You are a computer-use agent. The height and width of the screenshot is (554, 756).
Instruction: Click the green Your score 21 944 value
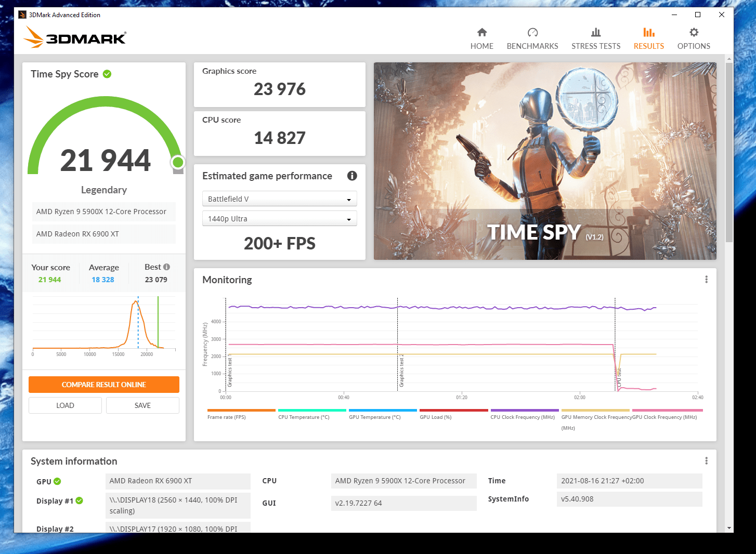pos(50,280)
